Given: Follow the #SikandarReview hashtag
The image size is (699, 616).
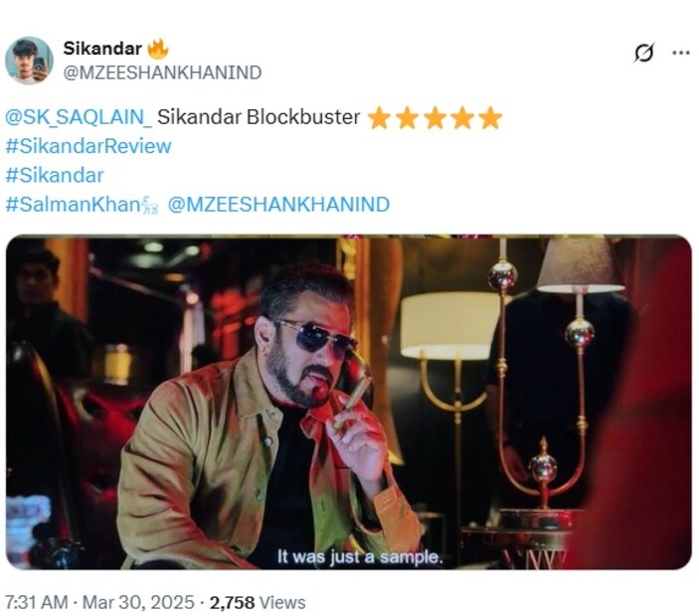Looking at the screenshot, I should (87, 146).
